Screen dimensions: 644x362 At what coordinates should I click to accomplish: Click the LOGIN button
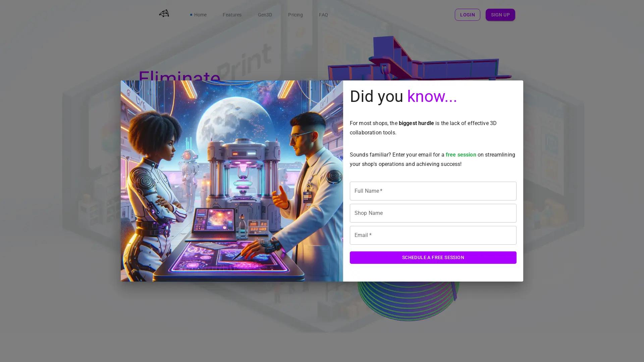pos(467,15)
